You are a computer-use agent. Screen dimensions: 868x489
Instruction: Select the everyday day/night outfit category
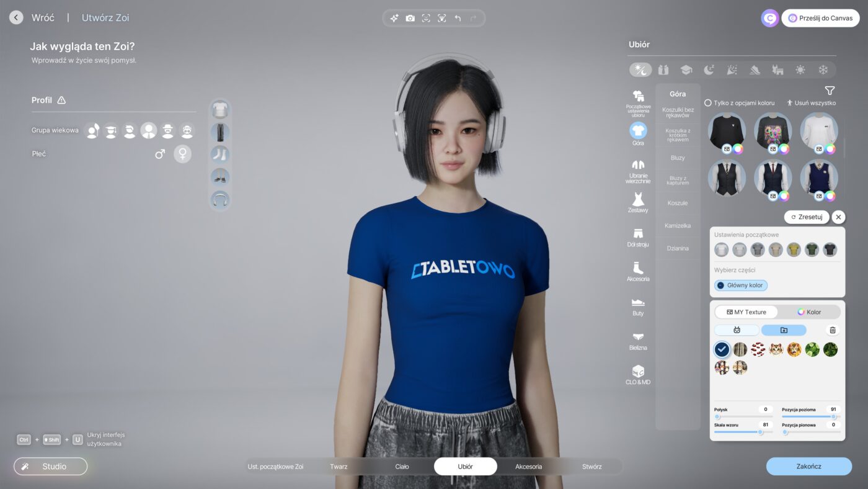tap(640, 70)
